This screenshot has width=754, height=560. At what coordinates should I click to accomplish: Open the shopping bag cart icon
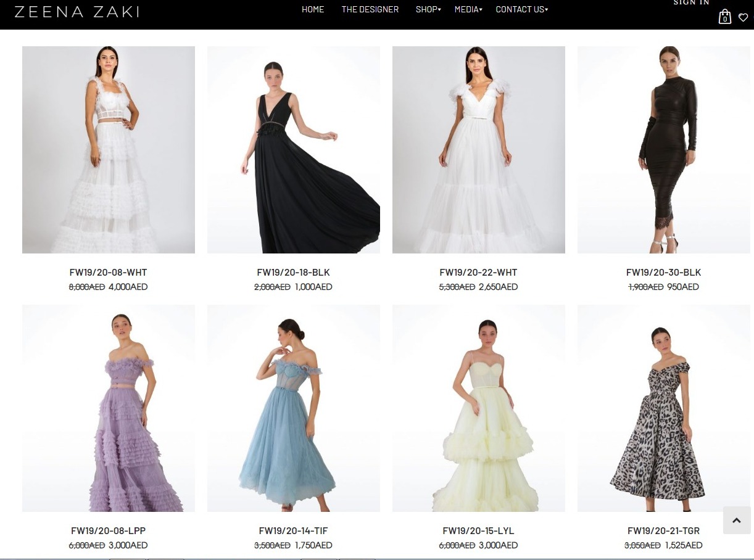point(724,17)
